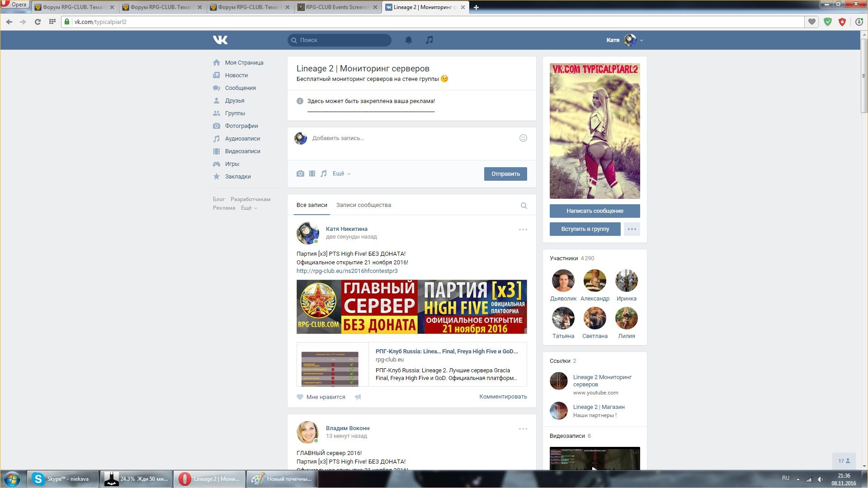868x488 pixels.
Task: Click the VK logo home icon
Action: pyautogui.click(x=220, y=40)
